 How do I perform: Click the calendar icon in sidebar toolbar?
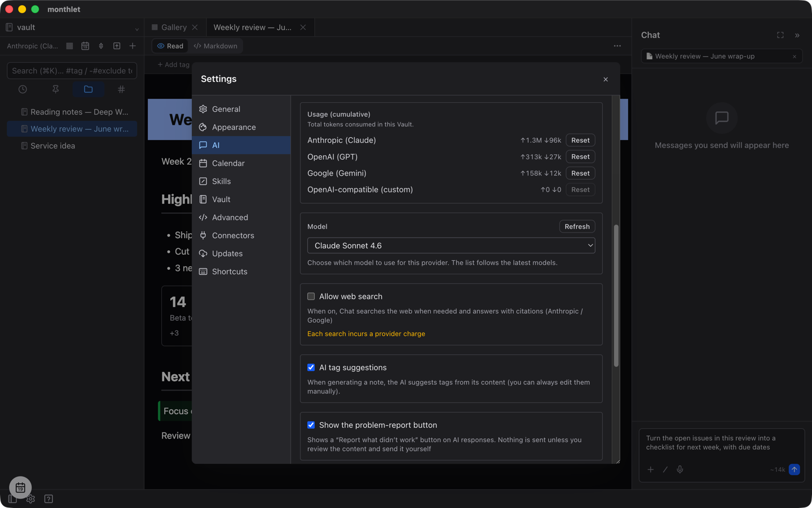coord(85,46)
